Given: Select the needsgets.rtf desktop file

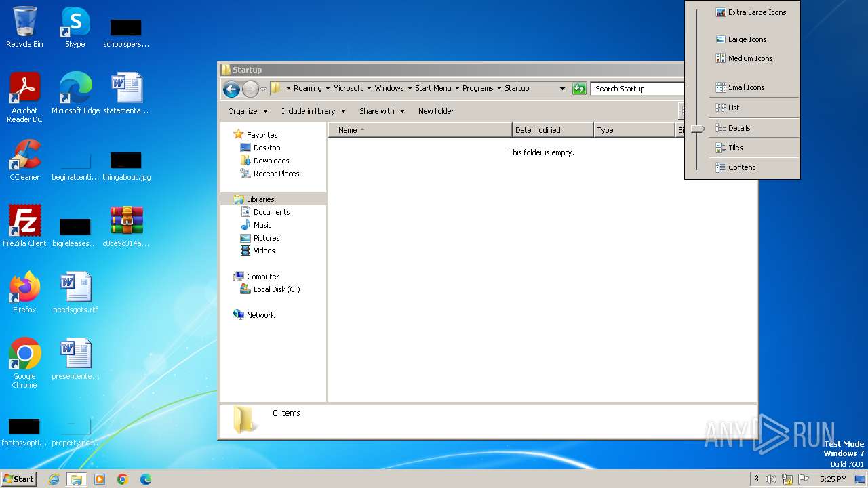Looking at the screenshot, I should pyautogui.click(x=75, y=293).
